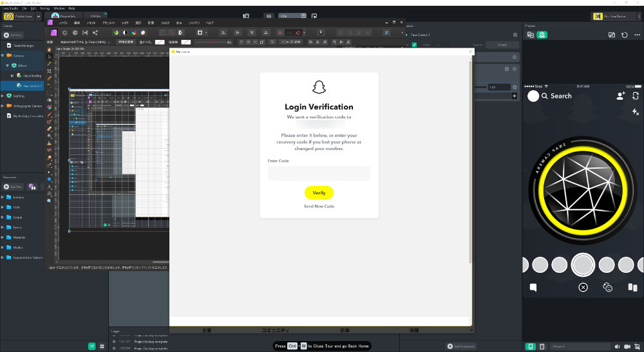Open the media picker icon in Preview
Image resolution: width=644 pixels, height=352 pixels.
[x=530, y=35]
